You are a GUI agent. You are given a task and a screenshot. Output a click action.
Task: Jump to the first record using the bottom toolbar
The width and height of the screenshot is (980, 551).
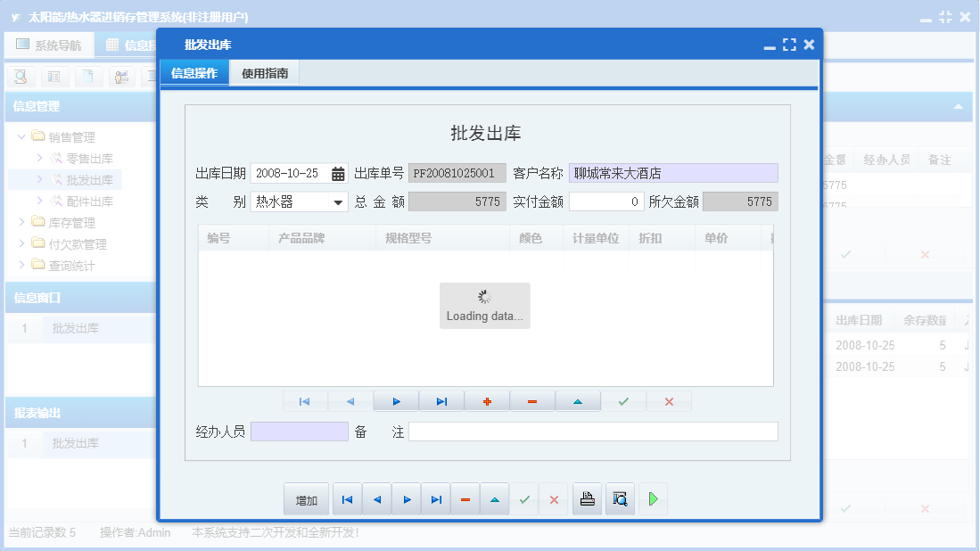click(347, 498)
